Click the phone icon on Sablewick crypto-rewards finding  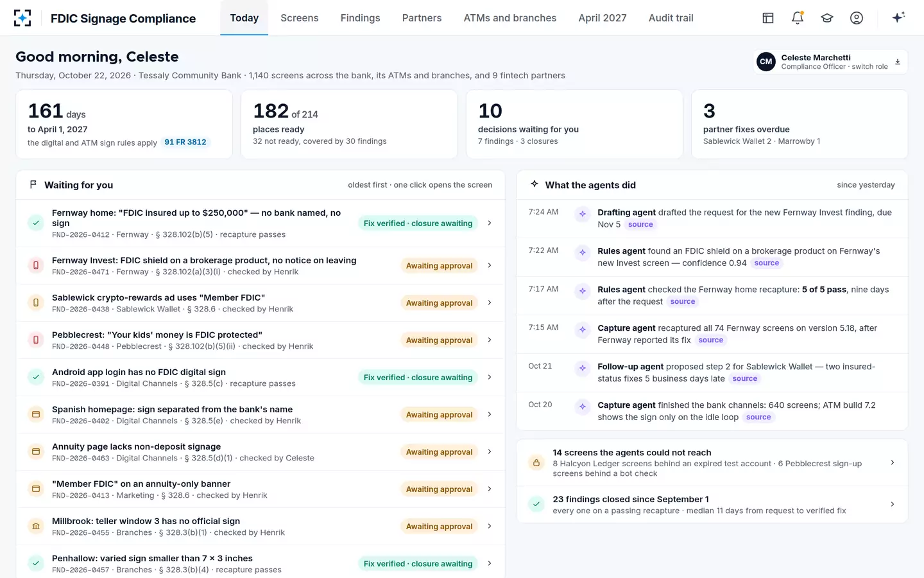click(36, 302)
